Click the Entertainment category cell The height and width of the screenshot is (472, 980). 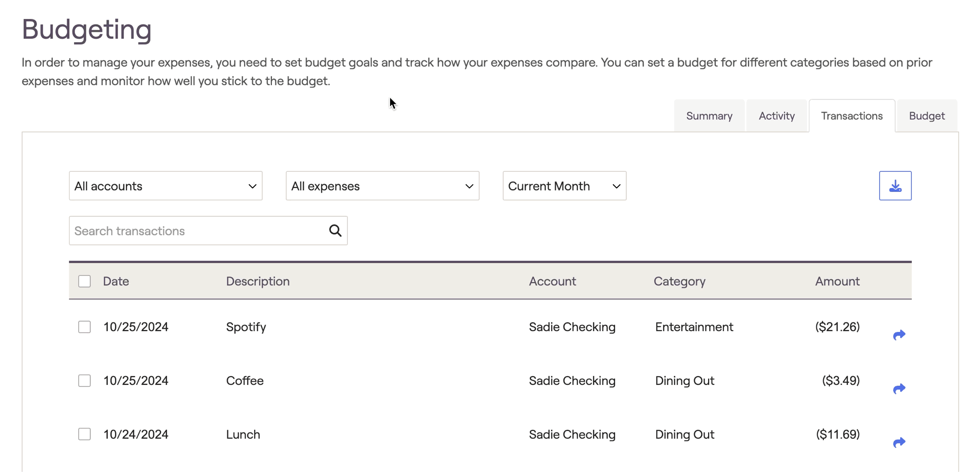tap(694, 327)
